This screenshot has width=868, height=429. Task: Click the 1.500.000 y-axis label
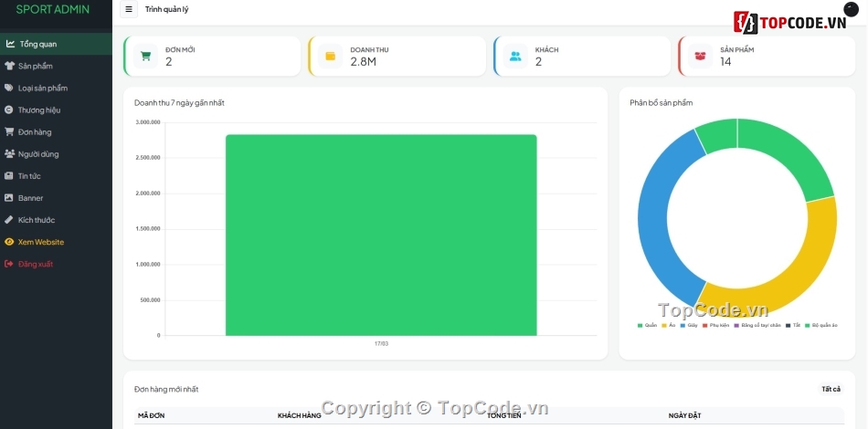click(148, 229)
